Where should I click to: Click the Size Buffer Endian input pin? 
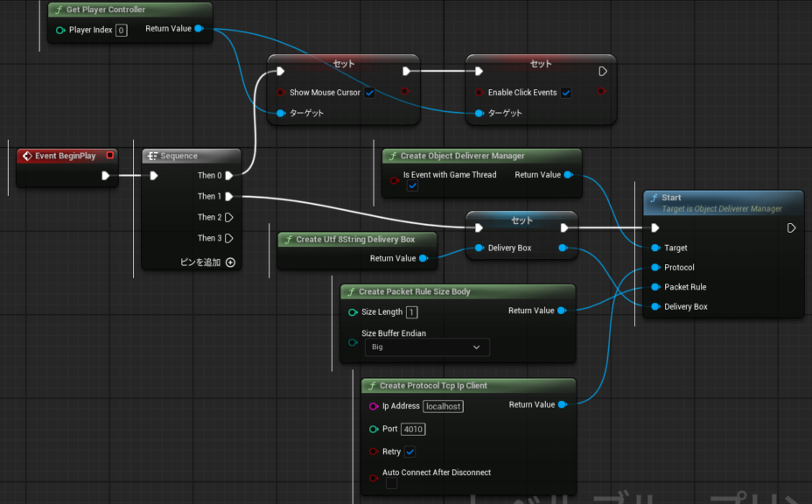353,342
